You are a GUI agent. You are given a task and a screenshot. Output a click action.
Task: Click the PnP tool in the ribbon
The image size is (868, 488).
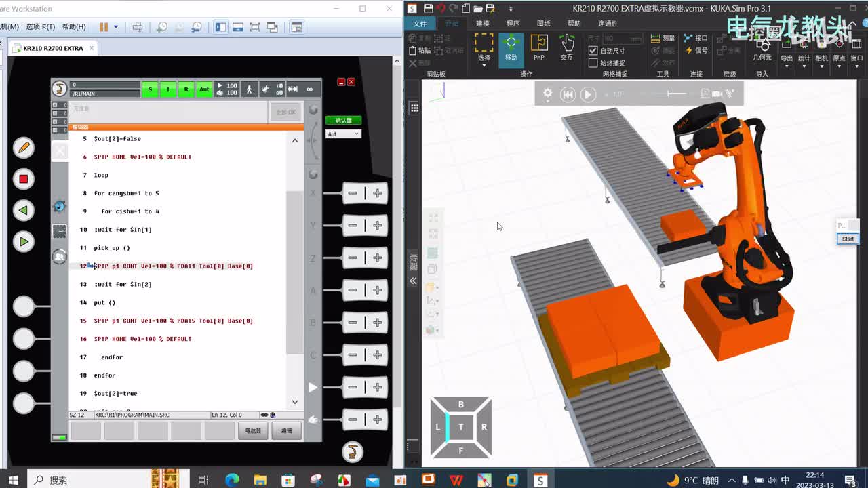tap(539, 47)
